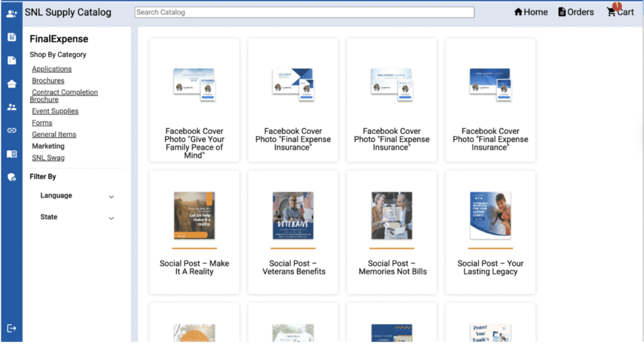Viewport: 644px width, 344px height.
Task: Open the Orders page
Action: [575, 12]
